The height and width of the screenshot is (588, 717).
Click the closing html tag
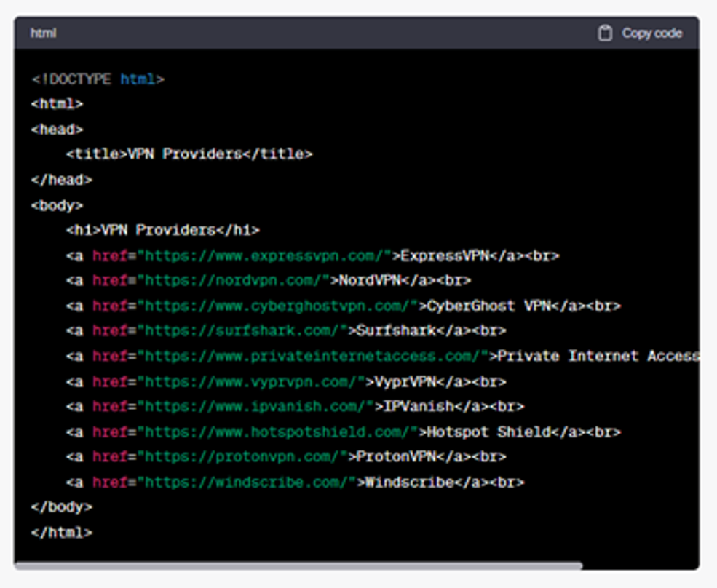[x=62, y=532]
